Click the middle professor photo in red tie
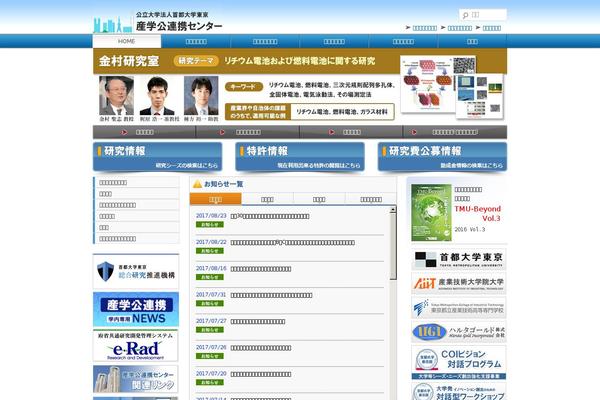The image size is (600, 400). [157, 96]
